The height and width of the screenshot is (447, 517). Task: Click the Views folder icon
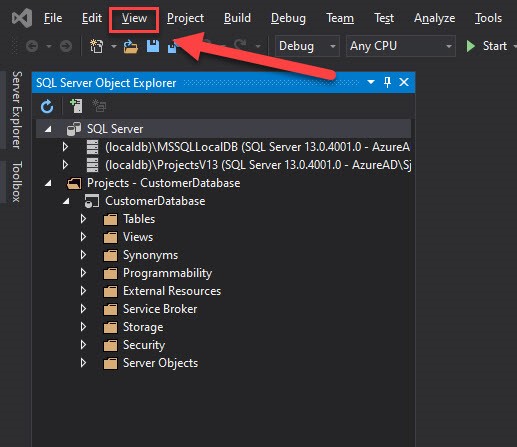click(x=110, y=237)
